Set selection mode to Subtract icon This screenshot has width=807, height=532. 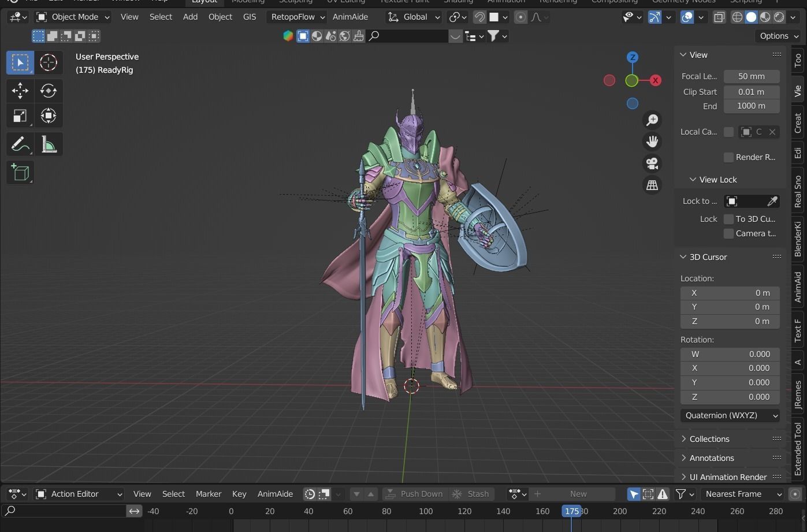pyautogui.click(x=66, y=36)
